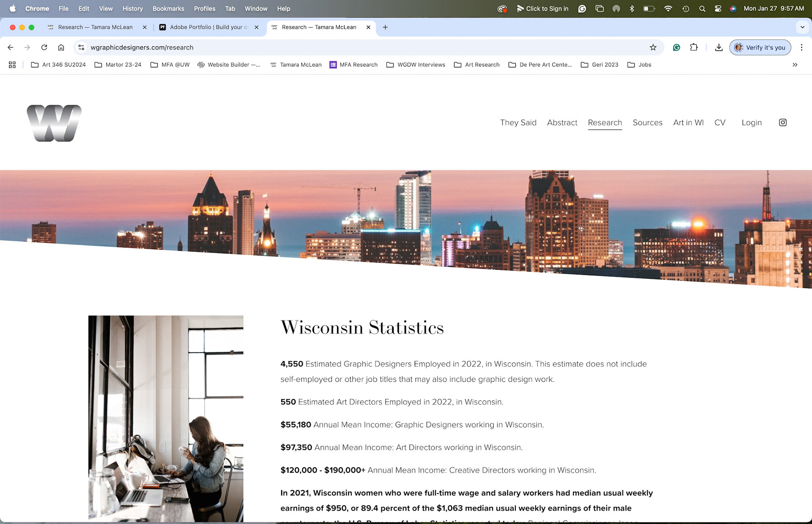Expand the tab search dropdown arrow
Image resolution: width=812 pixels, height=524 pixels.
[802, 27]
